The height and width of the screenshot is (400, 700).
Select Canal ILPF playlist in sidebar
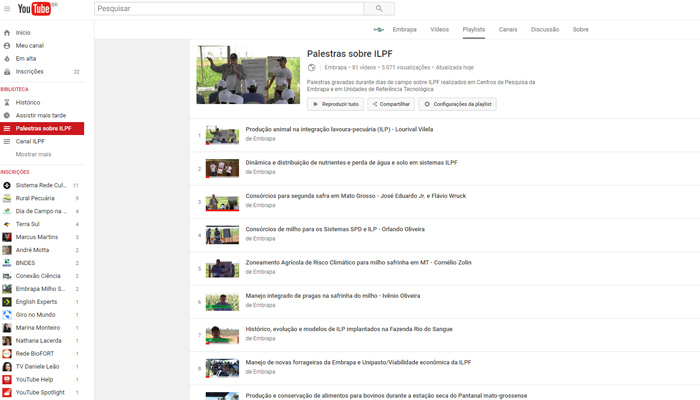pos(30,141)
